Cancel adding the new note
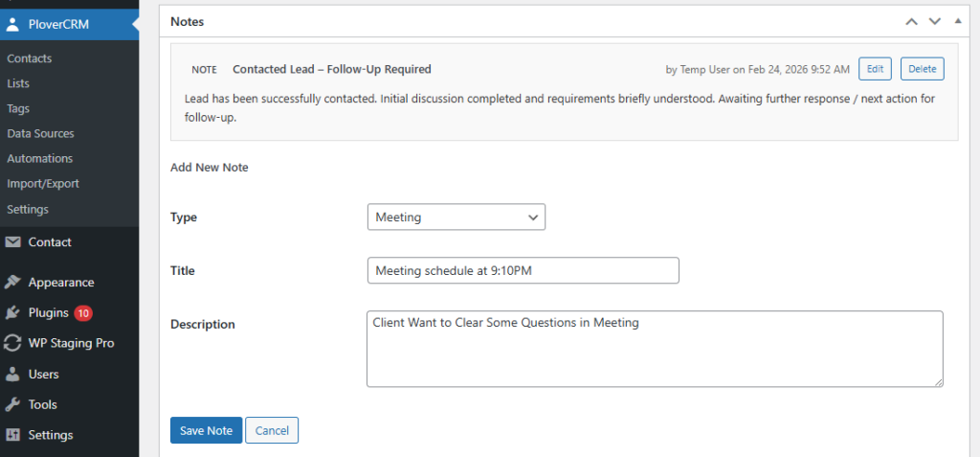This screenshot has height=457, width=980. tap(272, 430)
